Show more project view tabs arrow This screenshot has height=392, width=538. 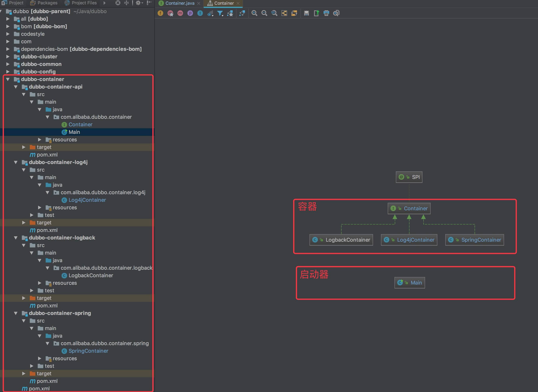105,3
